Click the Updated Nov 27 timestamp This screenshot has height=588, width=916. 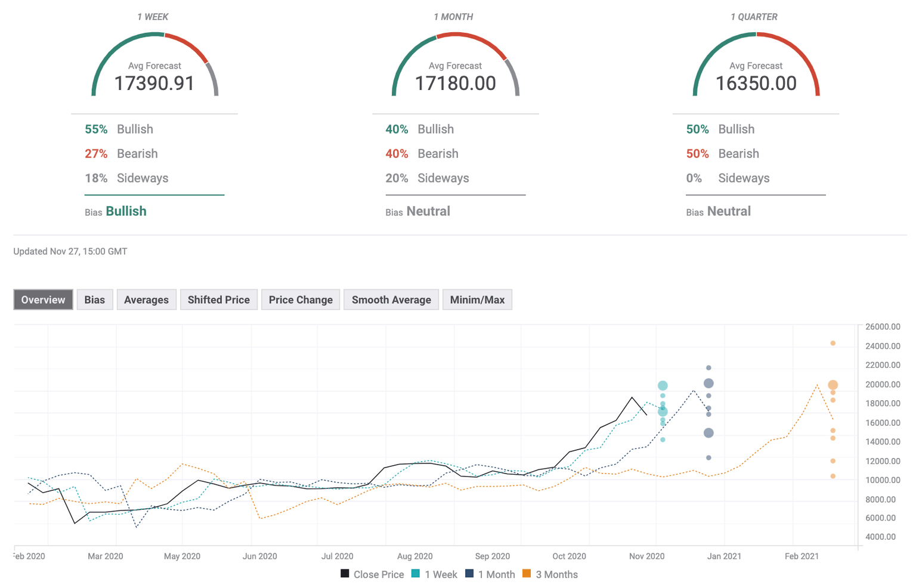pyautogui.click(x=70, y=251)
